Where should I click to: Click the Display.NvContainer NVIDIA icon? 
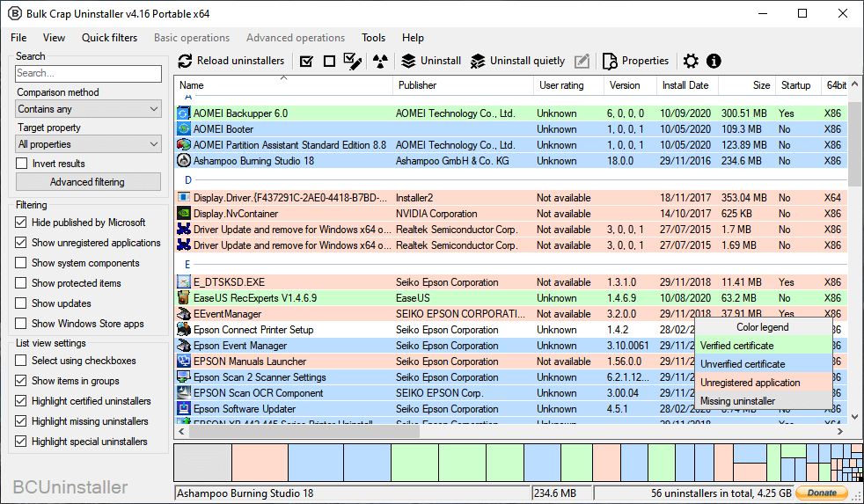point(184,214)
